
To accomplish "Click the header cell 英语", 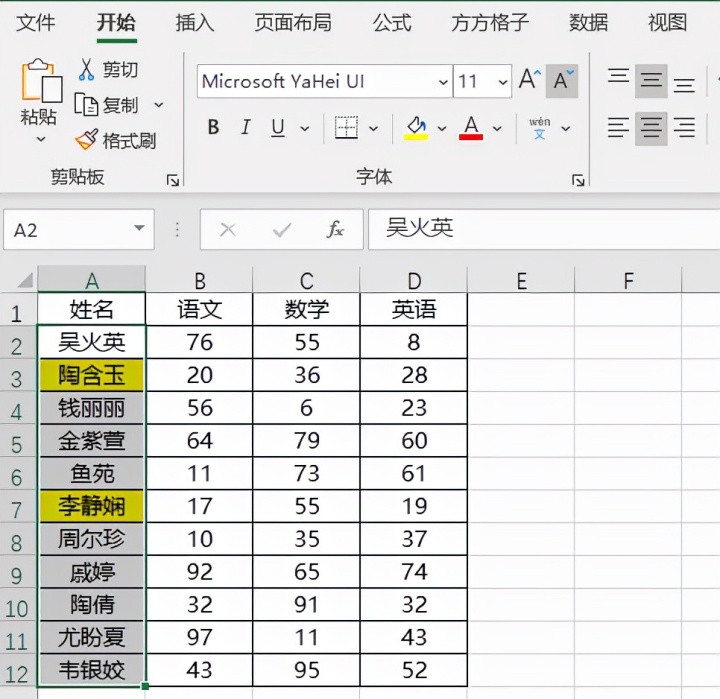I will (x=414, y=309).
